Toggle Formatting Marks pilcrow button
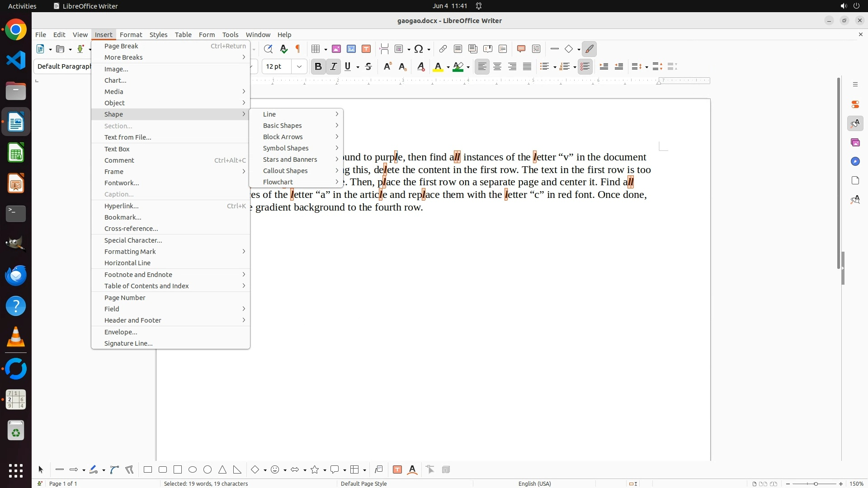868x488 pixels. click(x=298, y=49)
